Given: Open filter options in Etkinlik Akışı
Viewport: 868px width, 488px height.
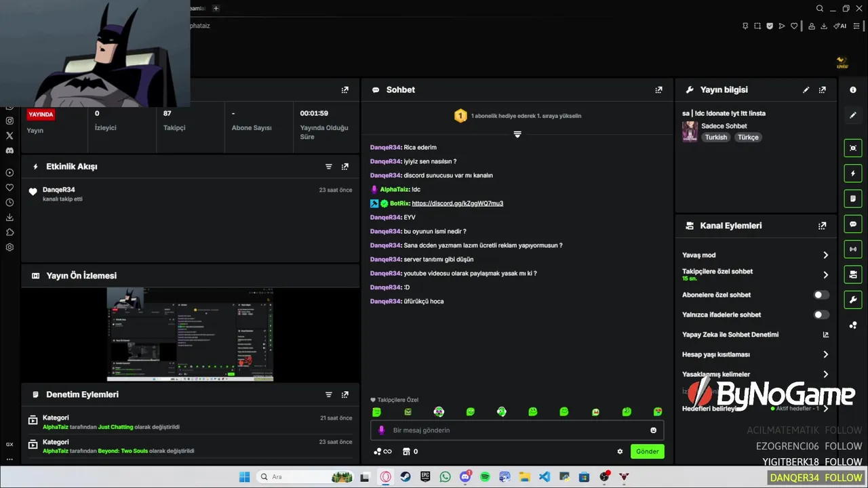Looking at the screenshot, I should click(329, 166).
